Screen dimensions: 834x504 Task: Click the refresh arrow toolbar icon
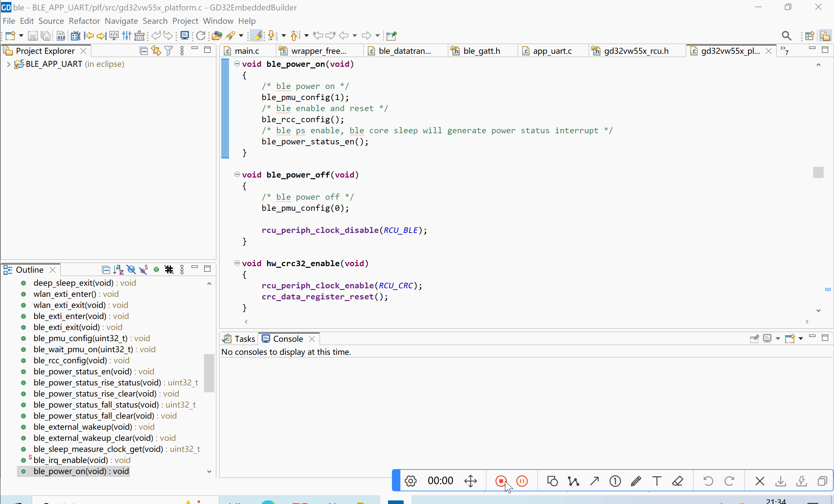[x=201, y=36]
